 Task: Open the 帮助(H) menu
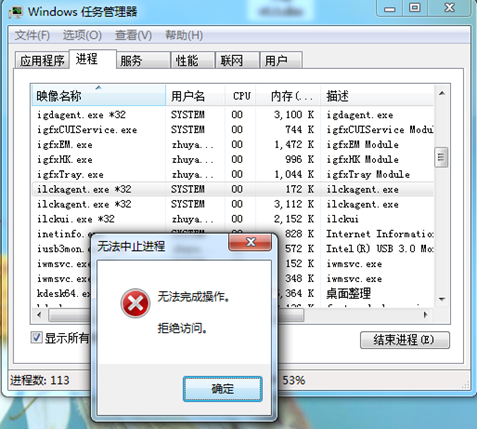pos(184,35)
